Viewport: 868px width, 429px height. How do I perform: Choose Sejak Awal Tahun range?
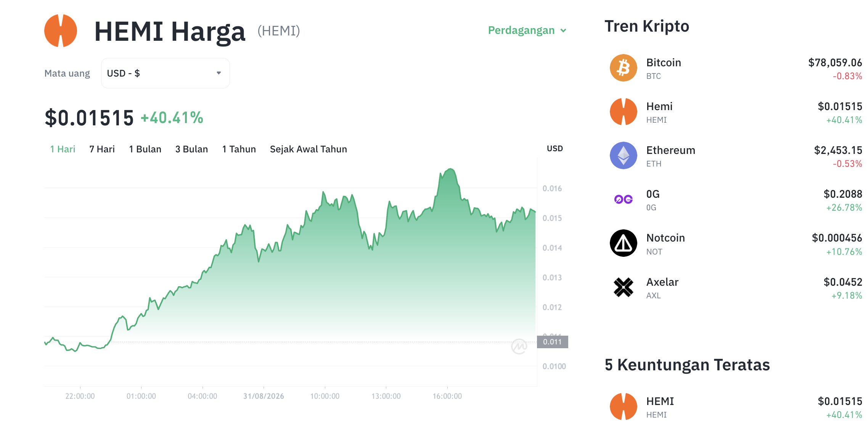[308, 149]
